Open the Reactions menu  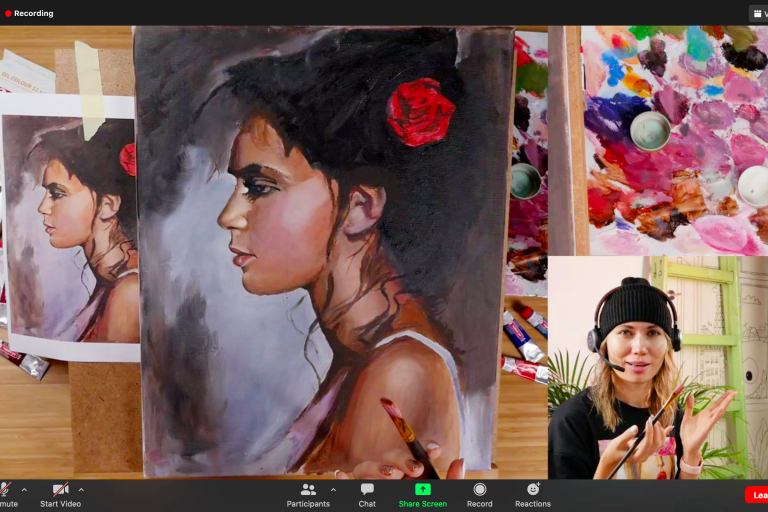coord(533,495)
